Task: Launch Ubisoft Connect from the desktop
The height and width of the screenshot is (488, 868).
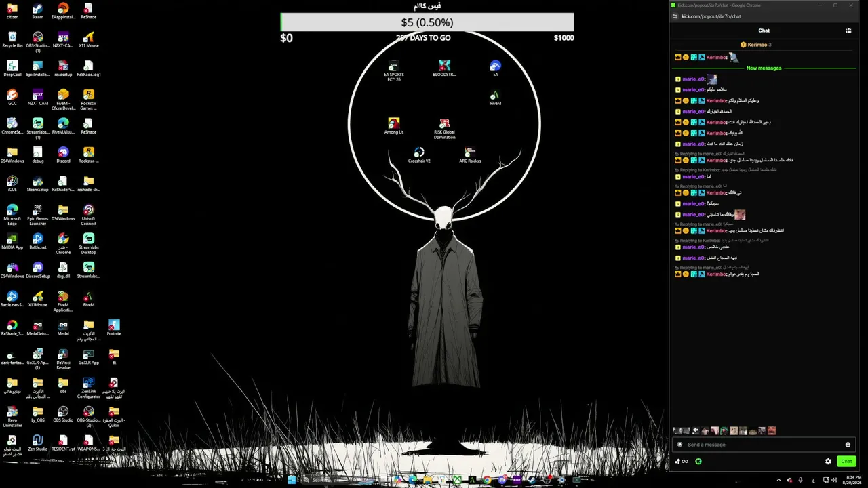Action: point(88,215)
